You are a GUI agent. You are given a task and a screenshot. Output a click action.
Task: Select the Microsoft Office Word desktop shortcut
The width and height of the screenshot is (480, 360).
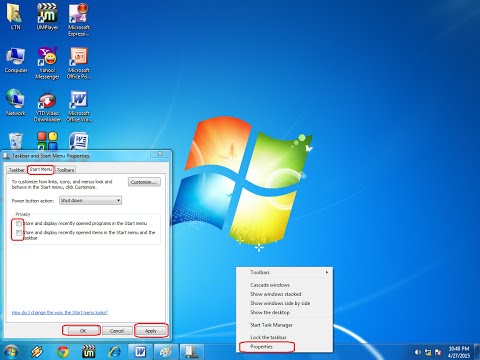[79, 106]
